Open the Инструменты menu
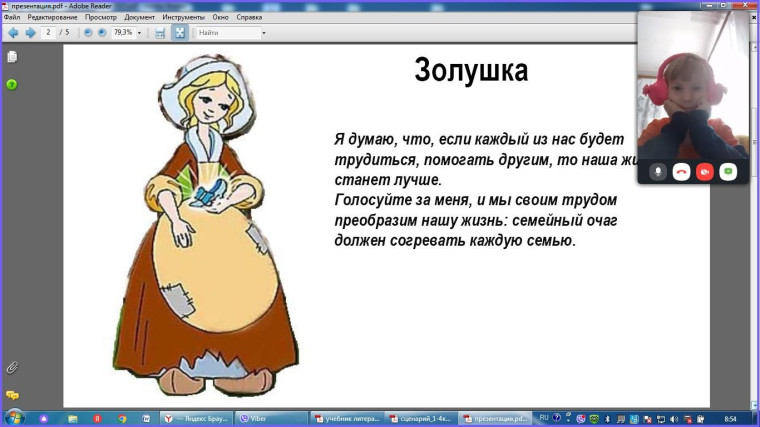The height and width of the screenshot is (427, 760). coord(183,17)
